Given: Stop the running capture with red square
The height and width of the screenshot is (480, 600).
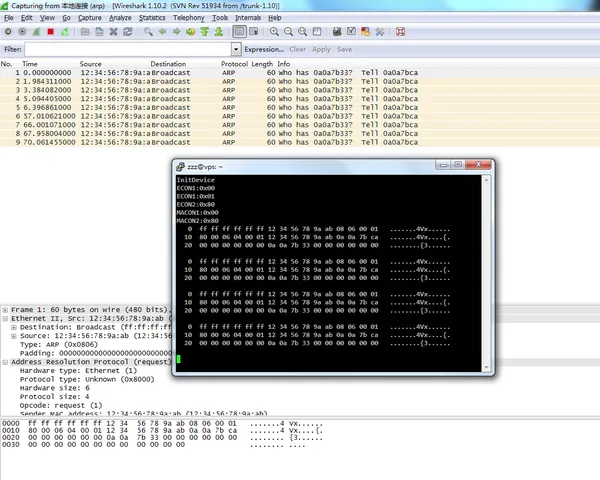Looking at the screenshot, I should coord(51,32).
